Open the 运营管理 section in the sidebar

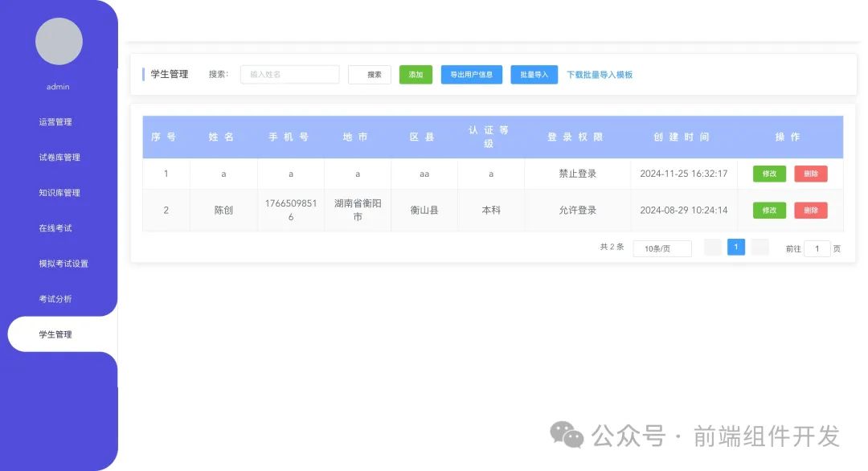(x=57, y=121)
